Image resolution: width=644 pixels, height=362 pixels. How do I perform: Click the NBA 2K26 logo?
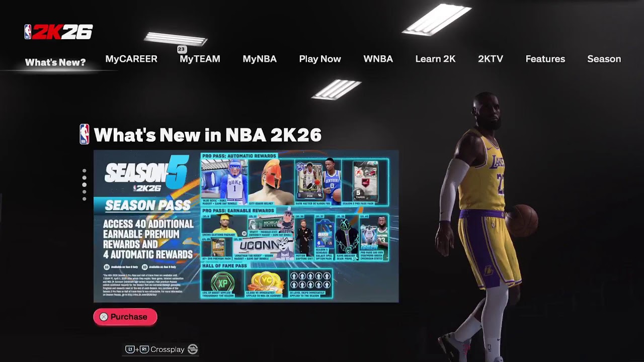[x=58, y=32]
